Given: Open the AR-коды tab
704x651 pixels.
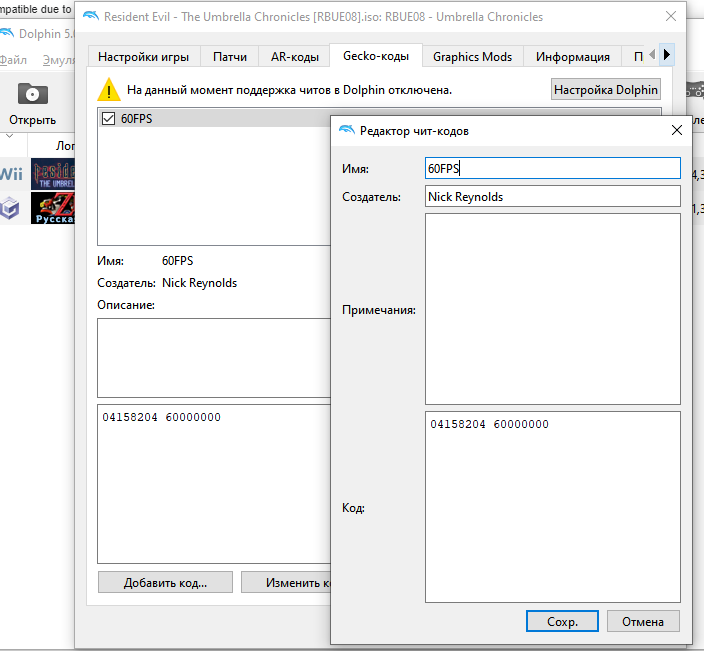Looking at the screenshot, I should [x=295, y=57].
